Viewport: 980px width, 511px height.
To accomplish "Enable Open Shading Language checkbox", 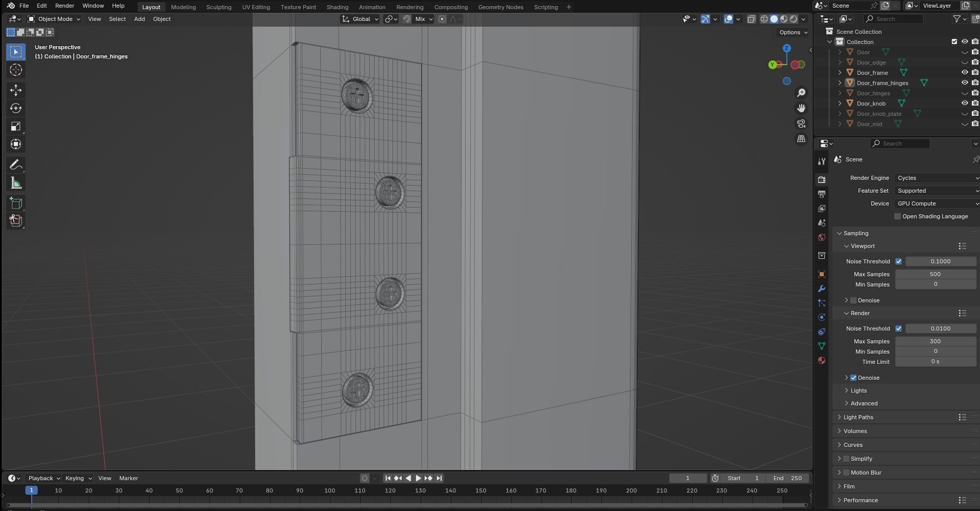I will (898, 216).
